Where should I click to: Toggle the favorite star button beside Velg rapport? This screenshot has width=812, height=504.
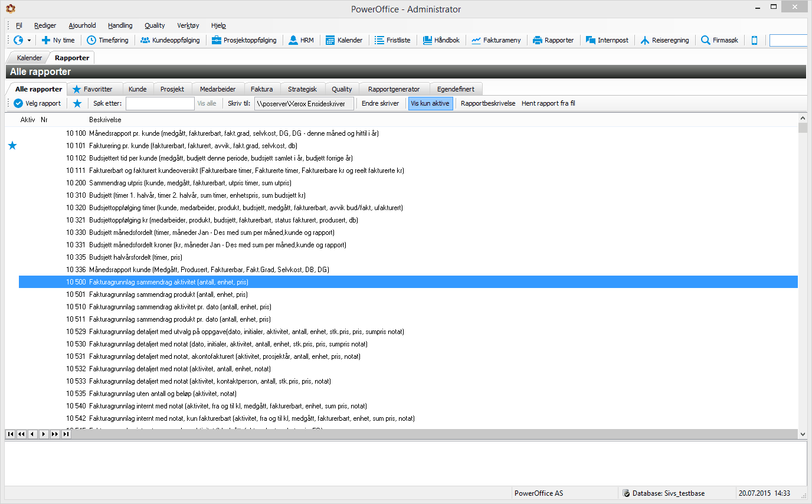[x=77, y=103]
